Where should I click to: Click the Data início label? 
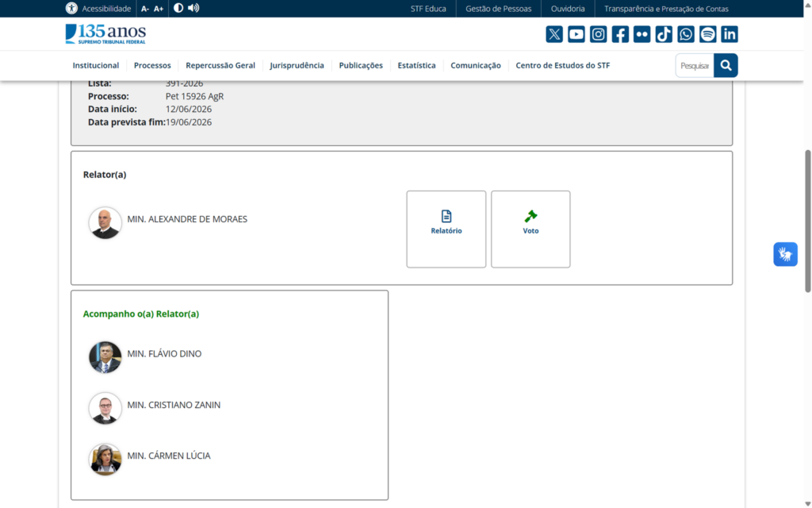(113, 109)
